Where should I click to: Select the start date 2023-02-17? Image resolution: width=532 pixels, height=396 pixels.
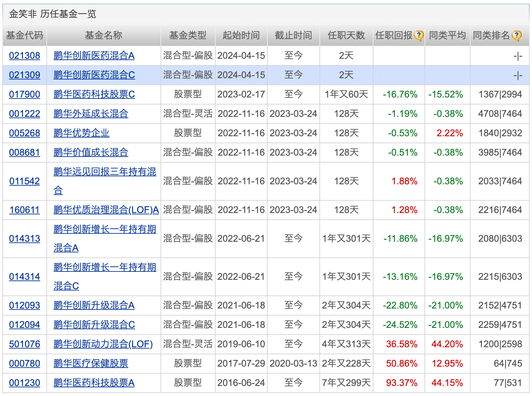coord(241,94)
